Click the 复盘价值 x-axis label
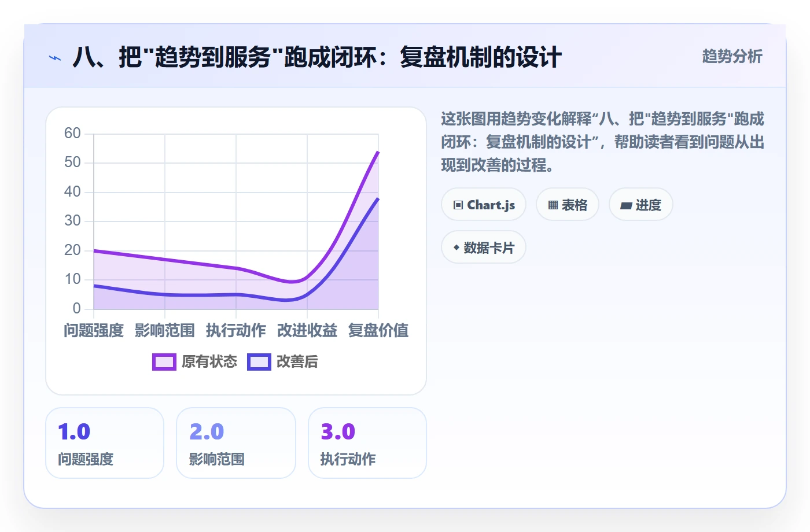The image size is (810, 532). tap(378, 331)
